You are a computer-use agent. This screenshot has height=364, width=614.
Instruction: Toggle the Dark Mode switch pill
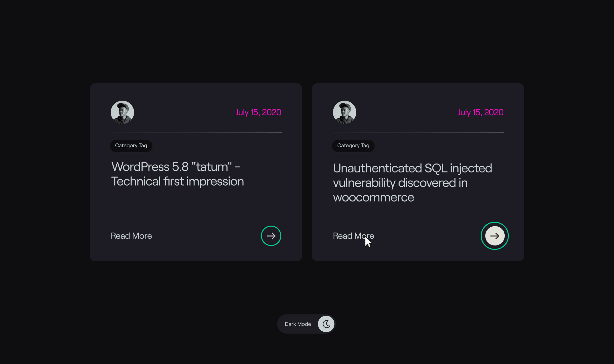point(306,324)
